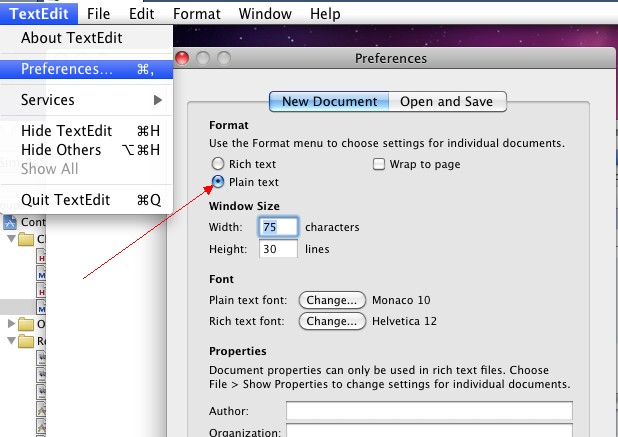Select the Rich text radio button
Viewport: 618px width, 437px height.
[x=218, y=164]
